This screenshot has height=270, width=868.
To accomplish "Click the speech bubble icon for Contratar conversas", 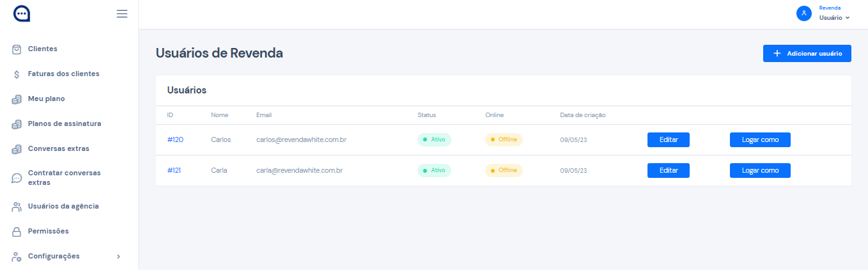I will tap(17, 178).
